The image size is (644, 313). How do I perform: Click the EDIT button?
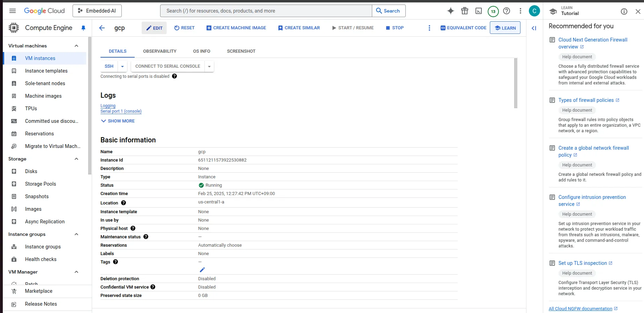point(154,28)
